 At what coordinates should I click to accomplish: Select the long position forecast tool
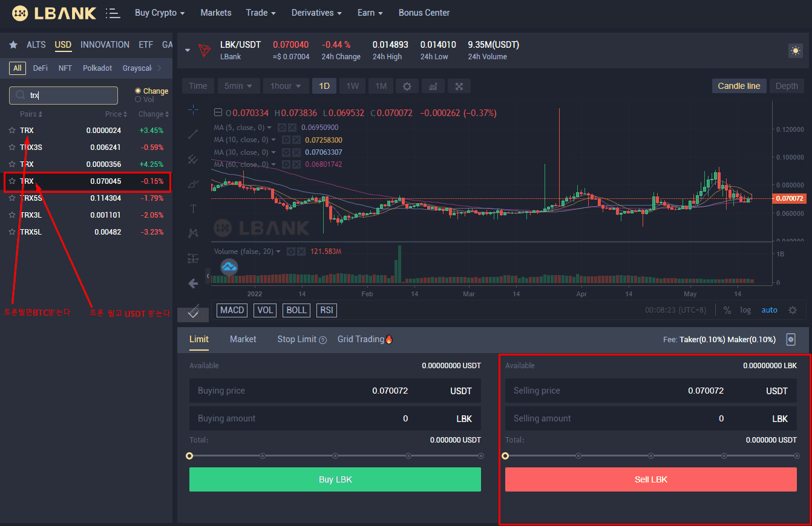193,258
